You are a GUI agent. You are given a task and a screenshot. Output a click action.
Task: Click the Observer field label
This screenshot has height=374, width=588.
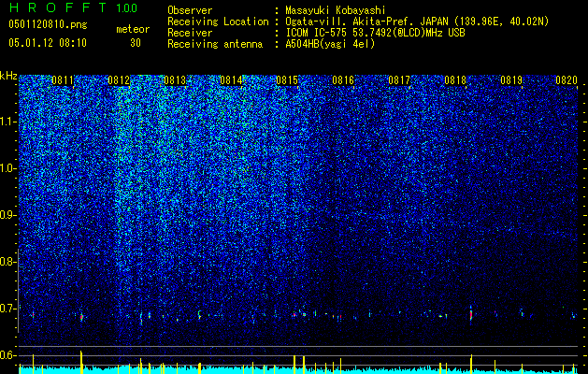coord(190,10)
